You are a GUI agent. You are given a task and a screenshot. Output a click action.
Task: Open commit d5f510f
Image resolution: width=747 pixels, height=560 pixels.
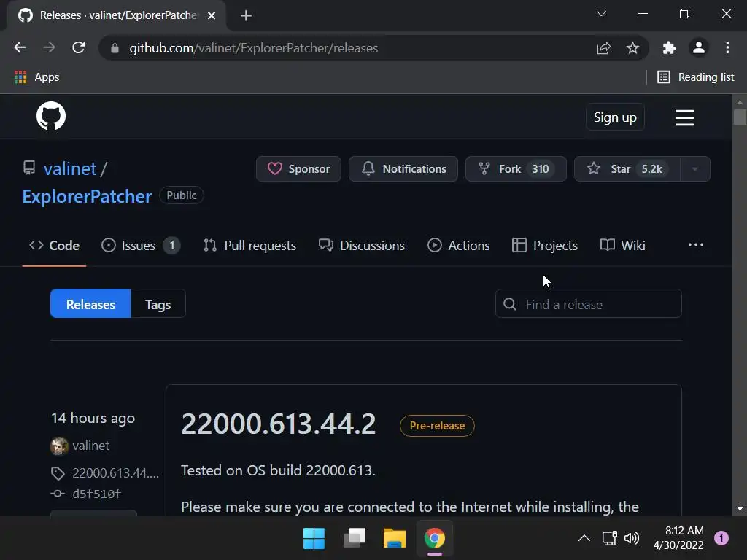(97, 494)
